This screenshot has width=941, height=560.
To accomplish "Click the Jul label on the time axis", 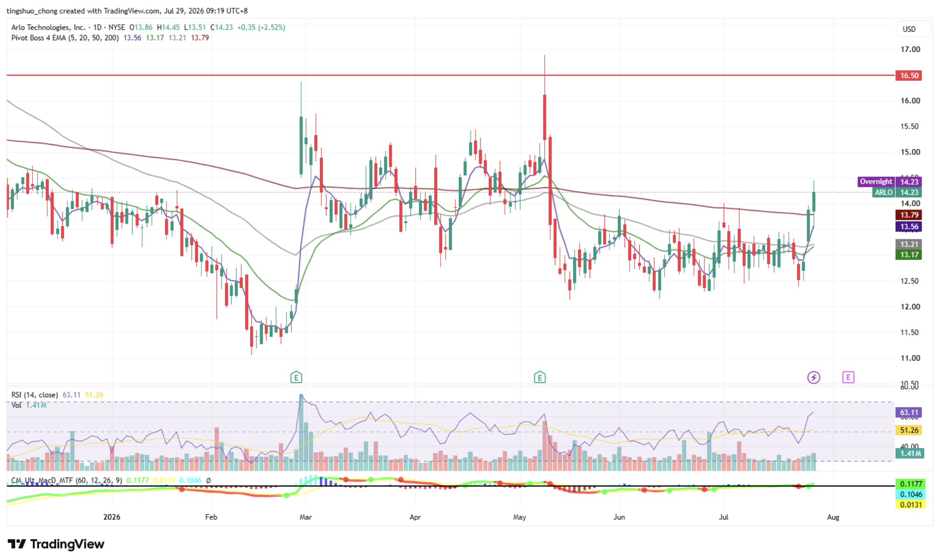I will pos(723,517).
